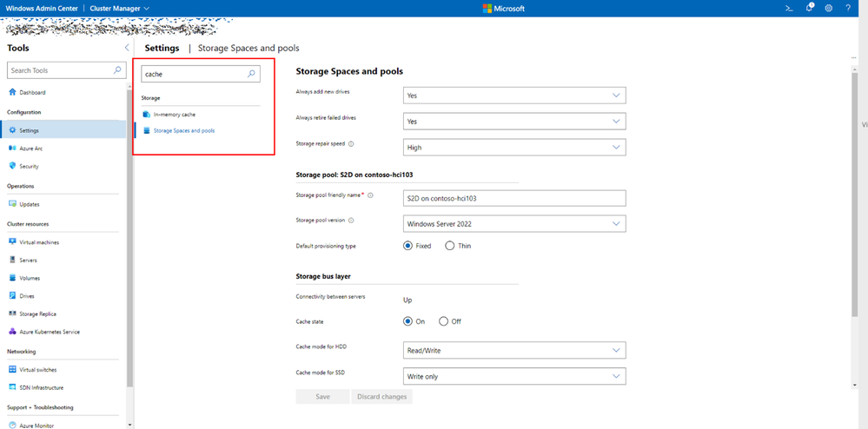Click the Microsoft logo in the header
Screen dimensions: 868x429
(503, 9)
